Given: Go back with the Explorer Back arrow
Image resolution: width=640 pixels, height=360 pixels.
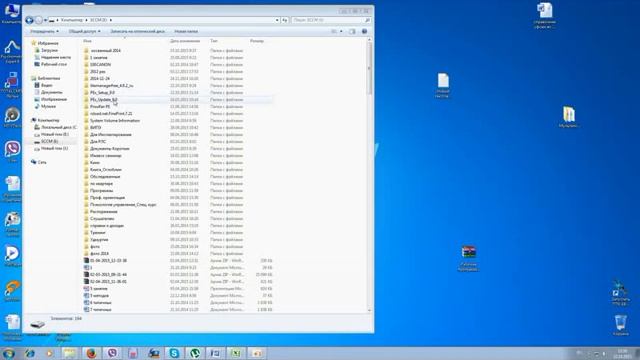Looking at the screenshot, I should point(29,20).
